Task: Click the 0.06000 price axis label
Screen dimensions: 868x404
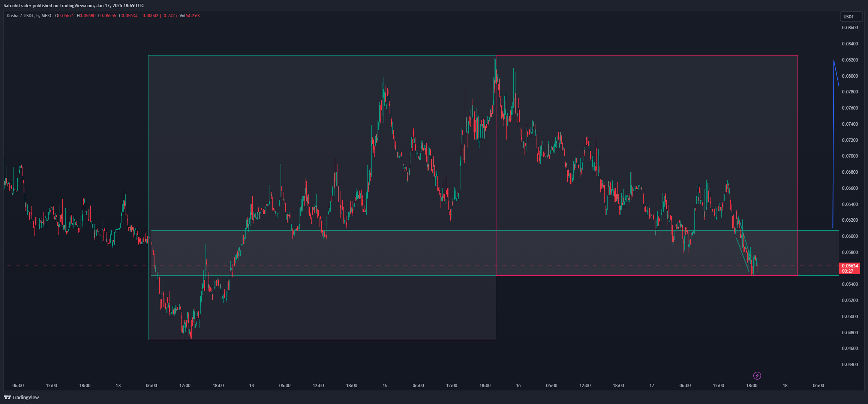Action: coord(850,236)
